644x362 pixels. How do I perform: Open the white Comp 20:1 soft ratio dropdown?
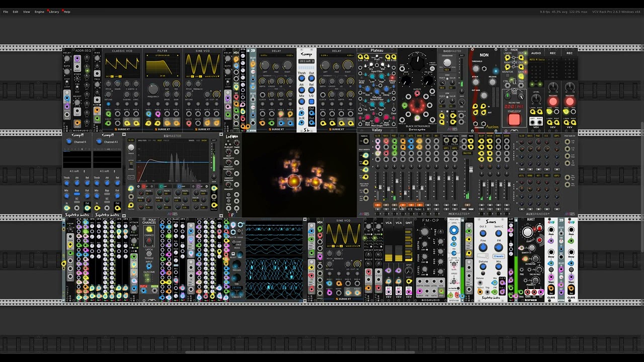click(x=306, y=61)
